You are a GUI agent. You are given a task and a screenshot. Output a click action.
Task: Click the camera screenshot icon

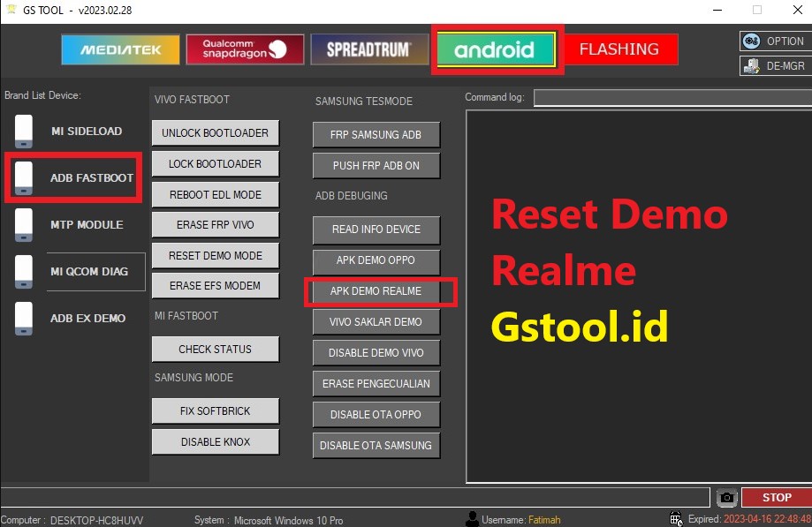click(727, 498)
